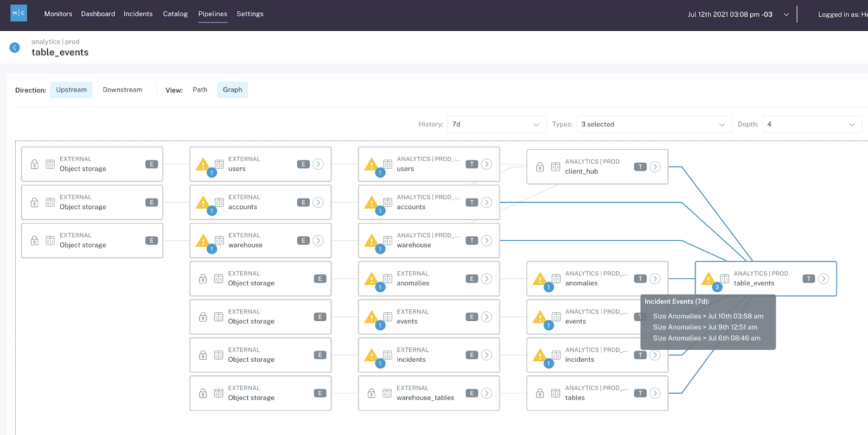
Task: Expand the Types 3 selected dropdown
Action: tap(653, 124)
